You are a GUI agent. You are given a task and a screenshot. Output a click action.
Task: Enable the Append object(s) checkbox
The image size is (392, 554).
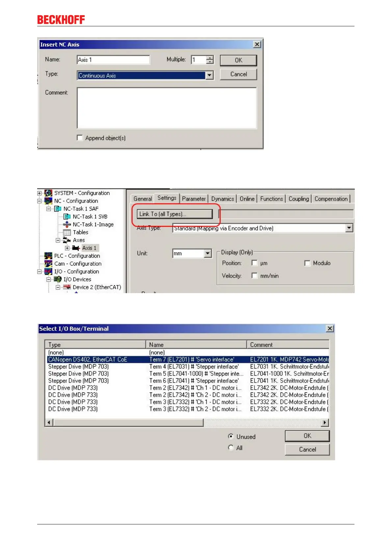(x=80, y=138)
